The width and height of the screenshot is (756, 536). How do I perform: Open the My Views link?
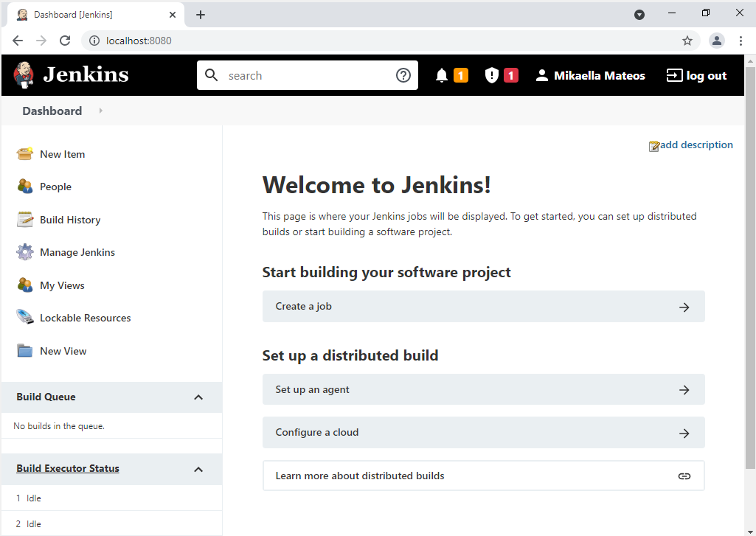pyautogui.click(x=62, y=285)
